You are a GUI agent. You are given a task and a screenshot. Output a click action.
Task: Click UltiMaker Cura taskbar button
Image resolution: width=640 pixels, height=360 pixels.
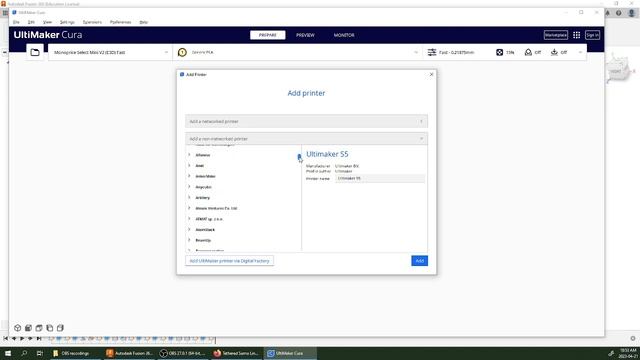(x=291, y=353)
